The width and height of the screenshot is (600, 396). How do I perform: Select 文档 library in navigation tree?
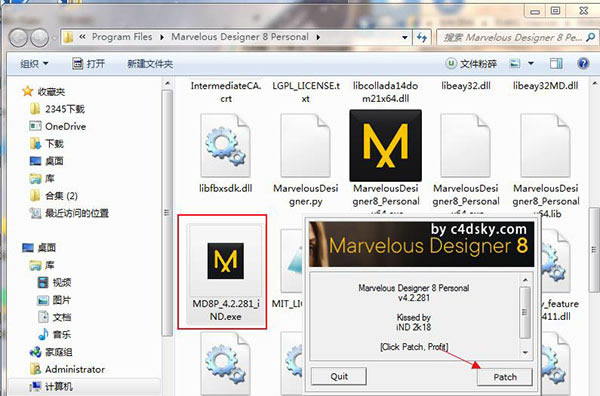click(x=55, y=317)
